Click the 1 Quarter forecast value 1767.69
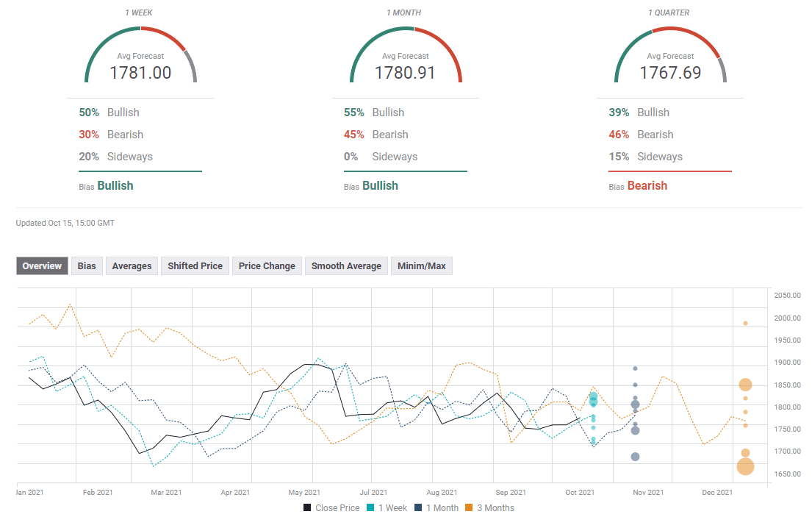This screenshot has width=812, height=528. coord(670,73)
